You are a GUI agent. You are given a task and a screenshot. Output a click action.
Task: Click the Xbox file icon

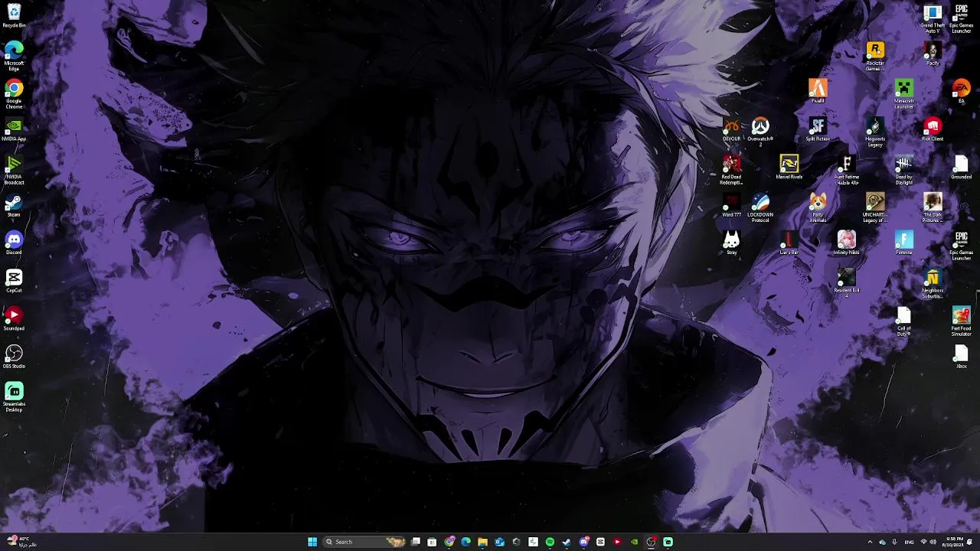(x=962, y=357)
